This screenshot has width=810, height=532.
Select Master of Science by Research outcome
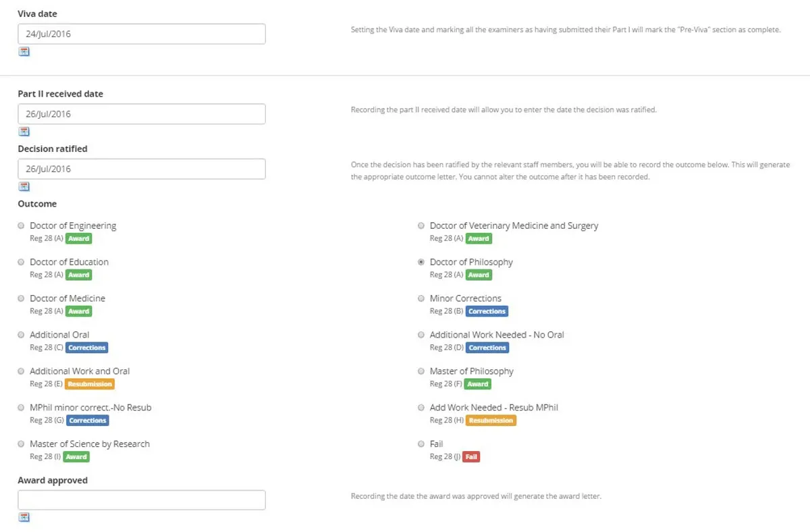click(20, 444)
